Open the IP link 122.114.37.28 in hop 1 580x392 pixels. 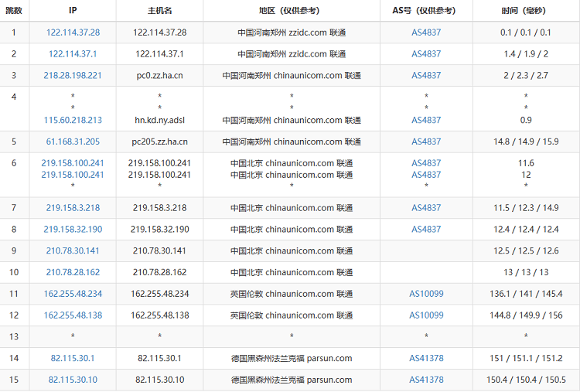click(x=73, y=32)
